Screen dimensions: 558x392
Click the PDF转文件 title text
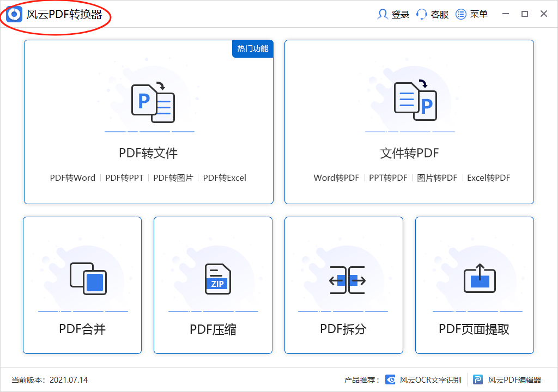pos(148,154)
